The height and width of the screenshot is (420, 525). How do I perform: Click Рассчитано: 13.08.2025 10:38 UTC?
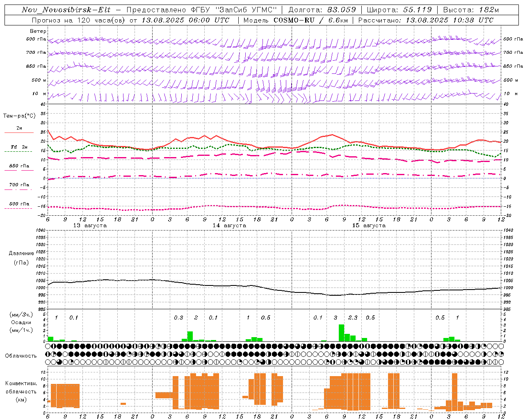click(426, 20)
